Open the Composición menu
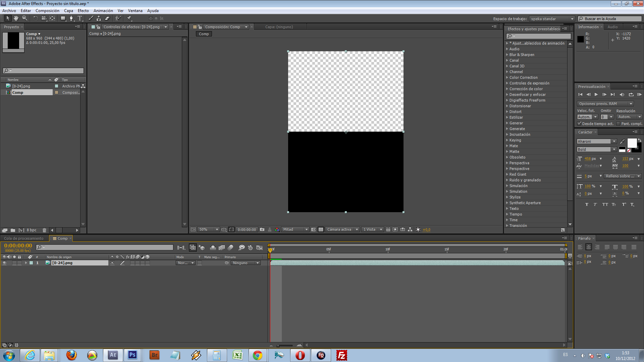Image resolution: width=644 pixels, height=362 pixels. click(x=47, y=11)
